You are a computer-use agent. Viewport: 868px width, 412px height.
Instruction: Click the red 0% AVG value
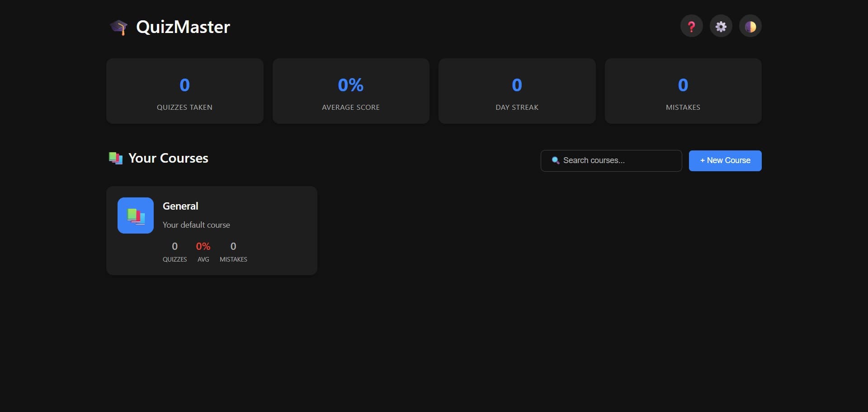tap(203, 247)
